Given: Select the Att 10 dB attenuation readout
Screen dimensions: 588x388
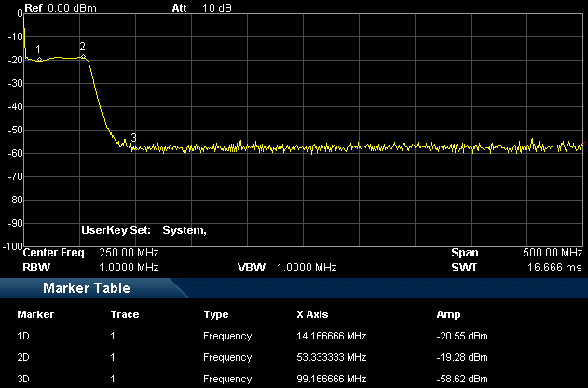Looking at the screenshot, I should pyautogui.click(x=202, y=7).
